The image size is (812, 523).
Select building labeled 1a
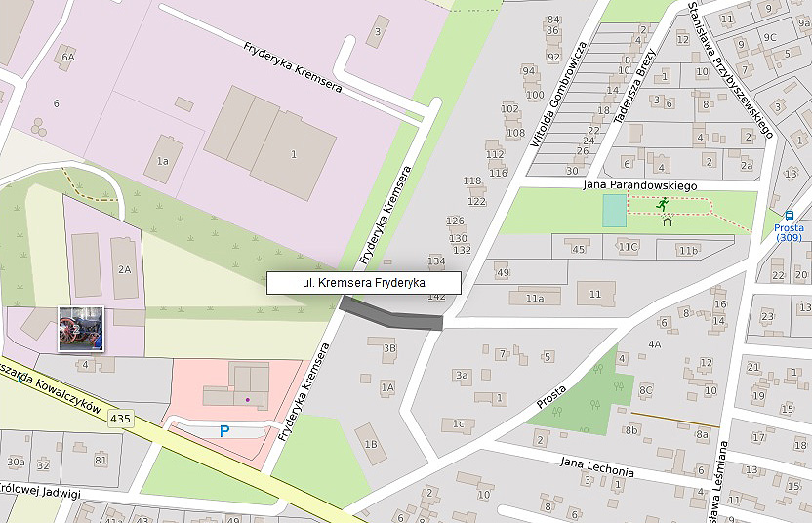(x=163, y=159)
